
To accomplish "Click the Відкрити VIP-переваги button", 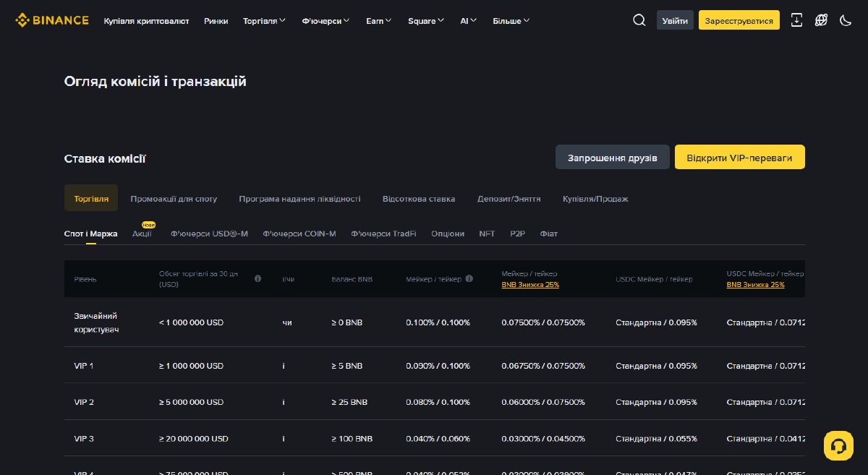I will [739, 158].
